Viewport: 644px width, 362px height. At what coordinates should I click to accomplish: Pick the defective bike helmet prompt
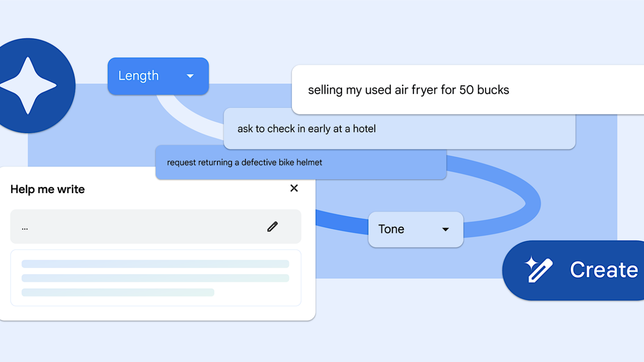pyautogui.click(x=245, y=163)
